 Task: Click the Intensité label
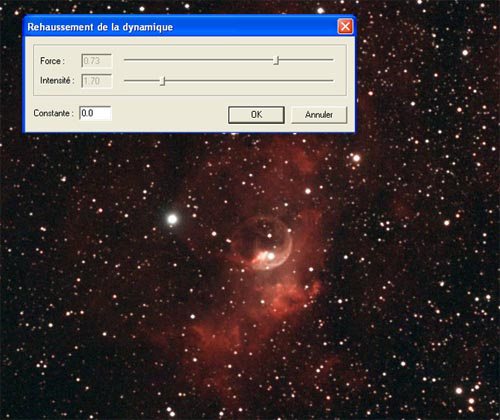click(x=57, y=81)
